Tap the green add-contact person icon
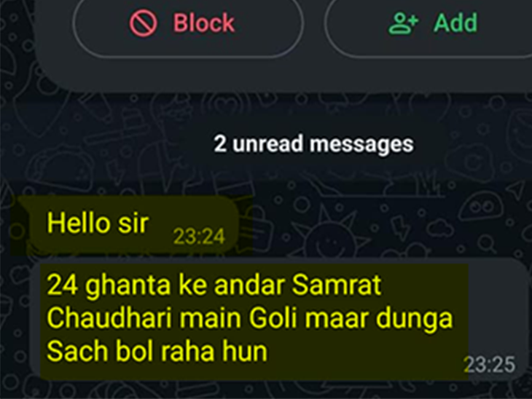 pyautogui.click(x=403, y=23)
